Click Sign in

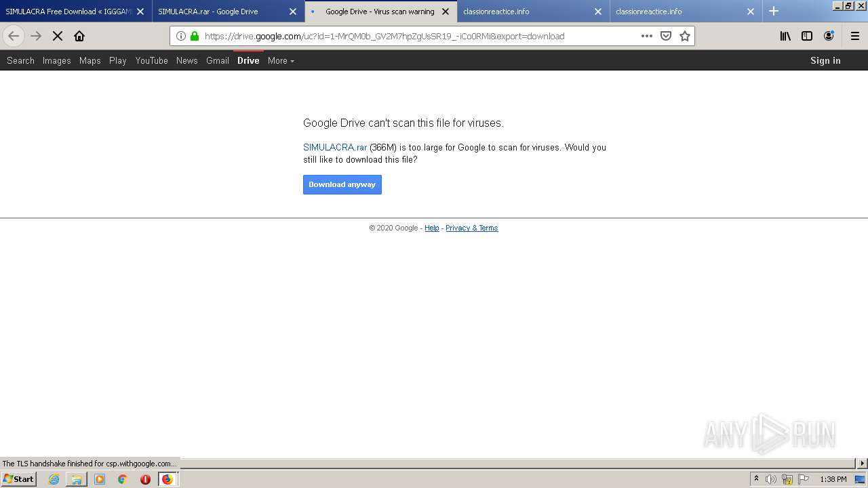coord(825,60)
